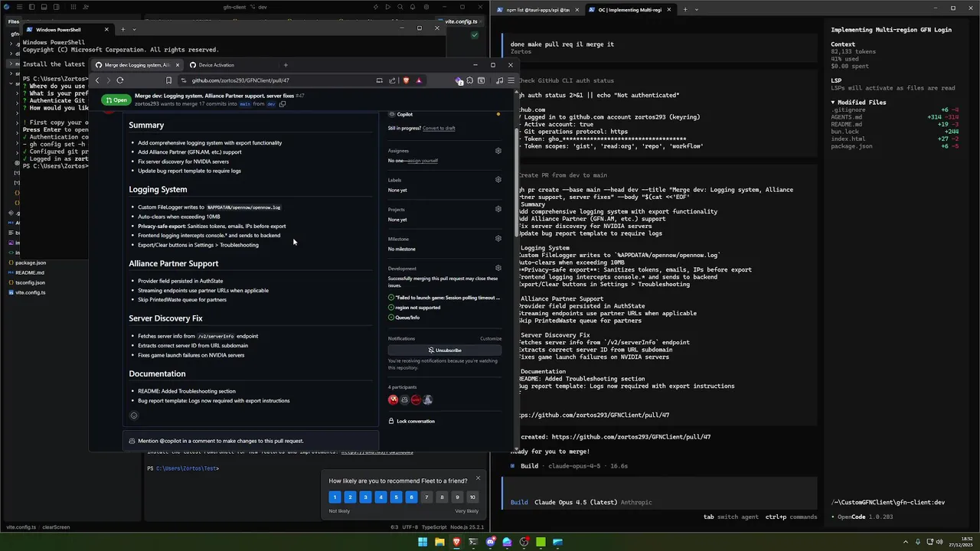Image resolution: width=980 pixels, height=551 pixels.
Task: Open package.json in Fleet file tree
Action: [x=31, y=262]
